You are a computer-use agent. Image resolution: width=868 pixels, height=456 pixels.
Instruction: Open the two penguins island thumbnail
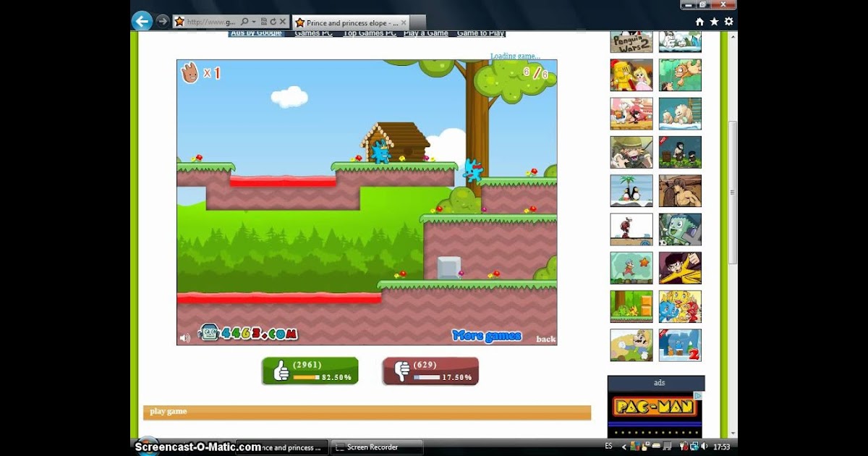[631, 190]
